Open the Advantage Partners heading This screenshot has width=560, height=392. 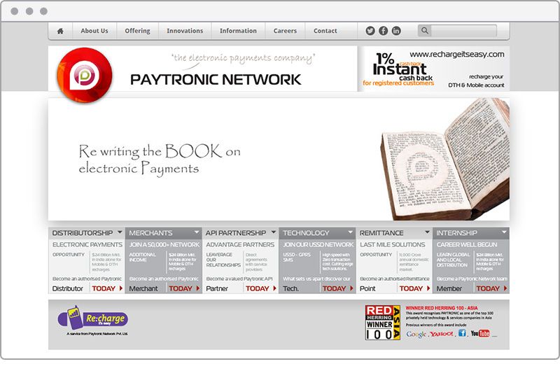(240, 244)
